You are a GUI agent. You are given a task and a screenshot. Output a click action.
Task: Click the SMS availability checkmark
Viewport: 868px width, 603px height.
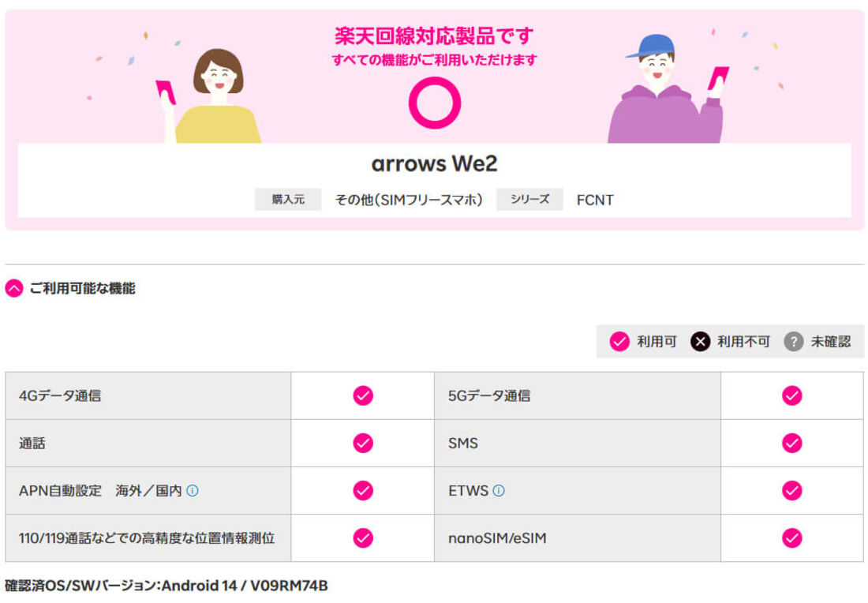tap(791, 444)
